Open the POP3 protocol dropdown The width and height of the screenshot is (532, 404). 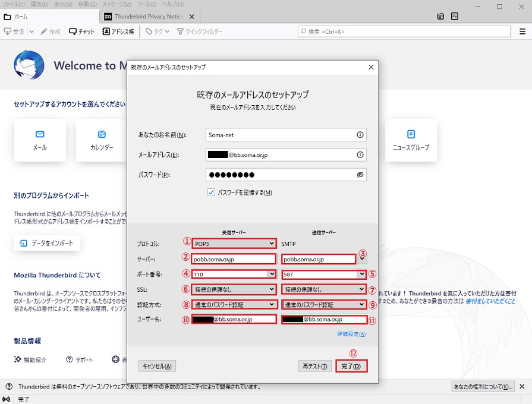[x=234, y=244]
